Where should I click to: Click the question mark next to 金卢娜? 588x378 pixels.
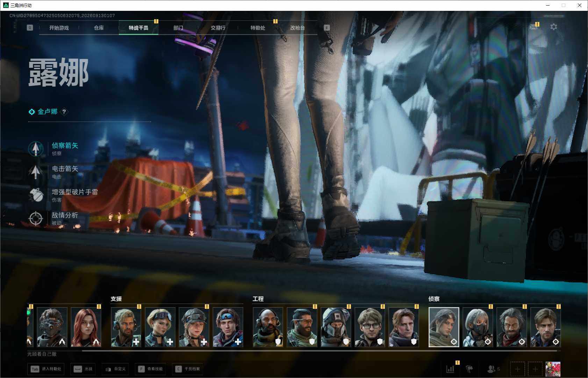(x=64, y=112)
